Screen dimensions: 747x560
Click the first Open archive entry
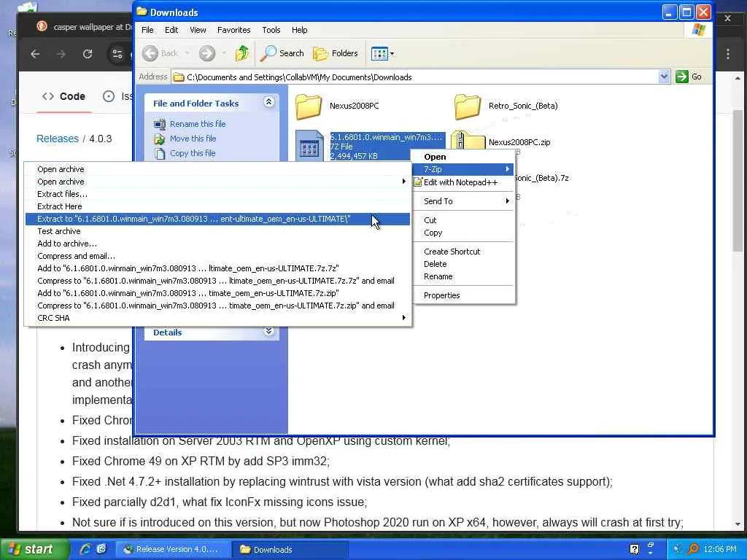(217, 169)
